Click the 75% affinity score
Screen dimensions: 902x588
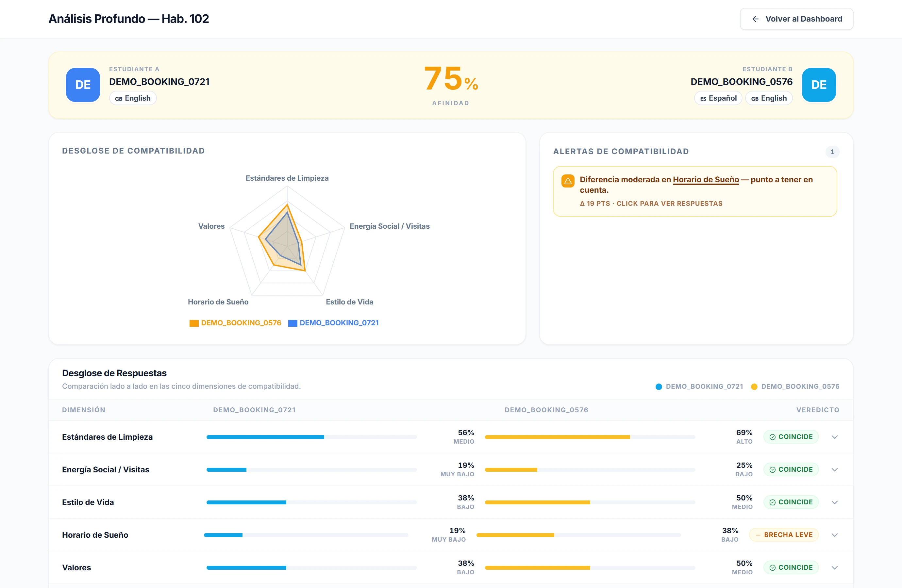(451, 79)
